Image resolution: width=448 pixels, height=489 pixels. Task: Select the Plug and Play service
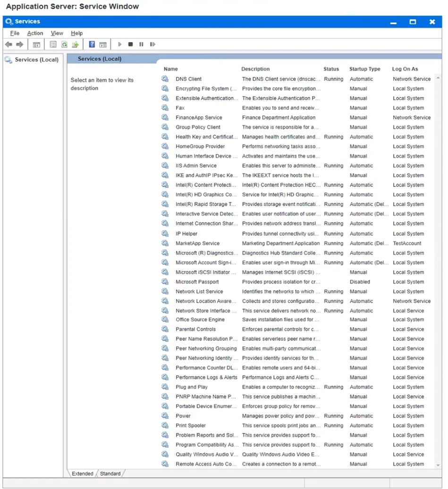(297, 386)
